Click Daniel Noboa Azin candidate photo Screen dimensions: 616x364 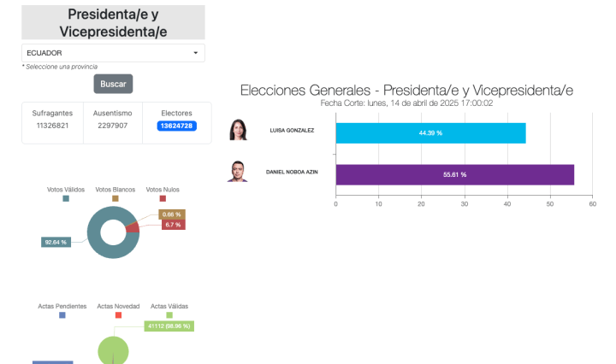pyautogui.click(x=237, y=172)
